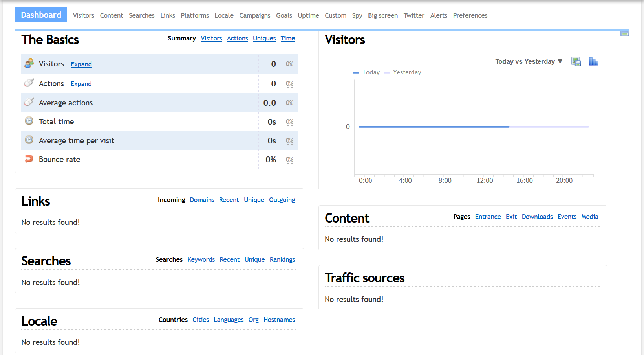The width and height of the screenshot is (644, 355).
Task: Open Locale in the top navigation
Action: [x=224, y=15]
